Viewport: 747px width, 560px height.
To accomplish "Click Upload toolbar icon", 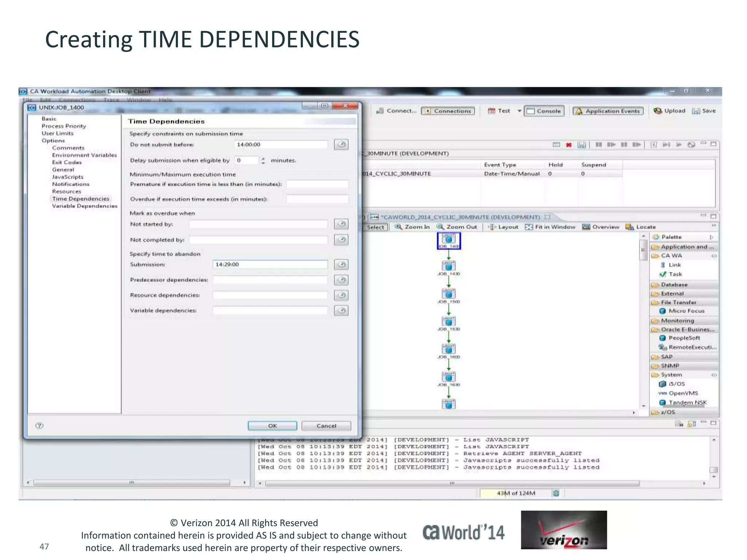I will pyautogui.click(x=669, y=111).
